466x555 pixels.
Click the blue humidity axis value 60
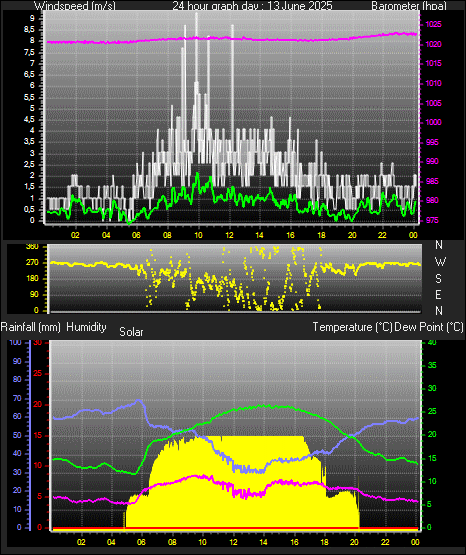pos(17,417)
